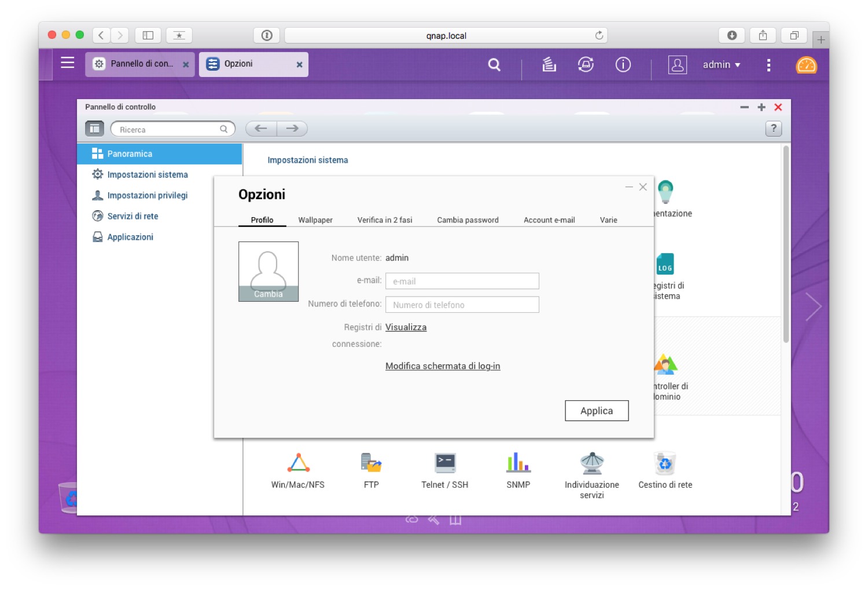Screen dimensions: 868x589
Task: Open external devices icon in top bar
Action: point(586,64)
